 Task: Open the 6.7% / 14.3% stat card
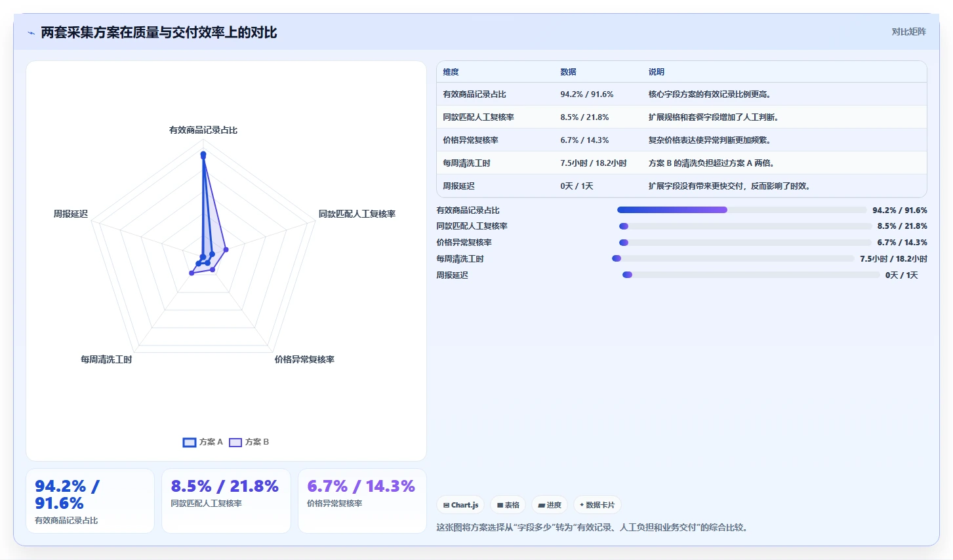[x=362, y=501]
